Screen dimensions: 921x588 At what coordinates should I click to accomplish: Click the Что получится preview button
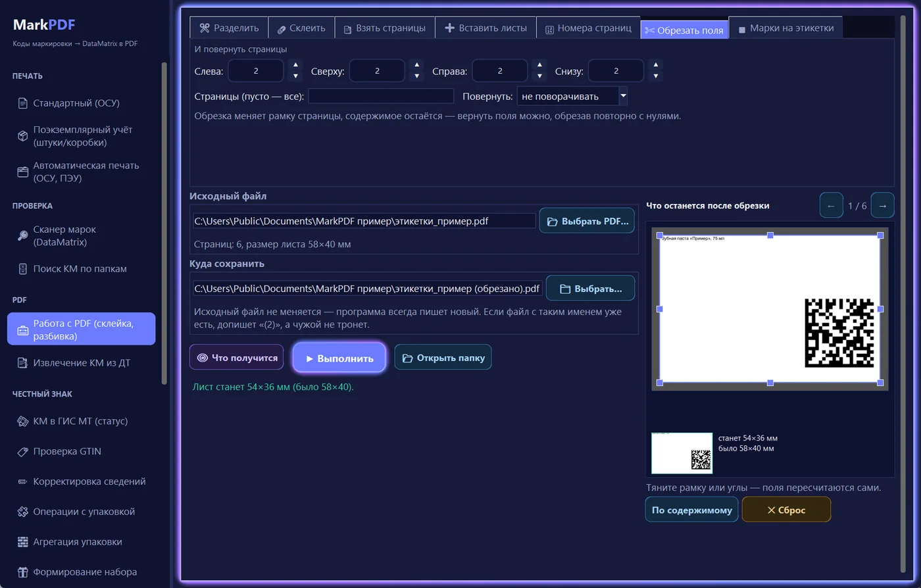(x=236, y=357)
